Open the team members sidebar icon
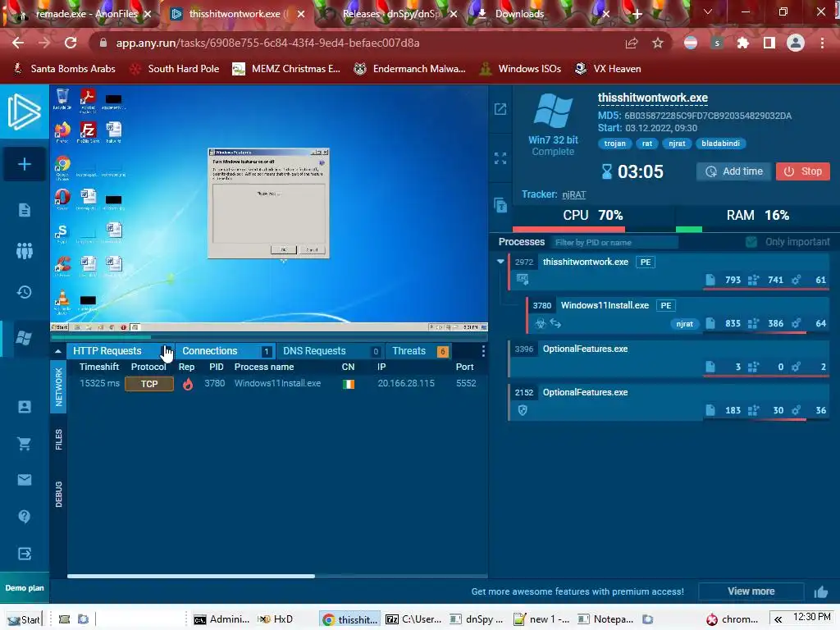Image resolution: width=840 pixels, height=630 pixels. pyautogui.click(x=24, y=251)
